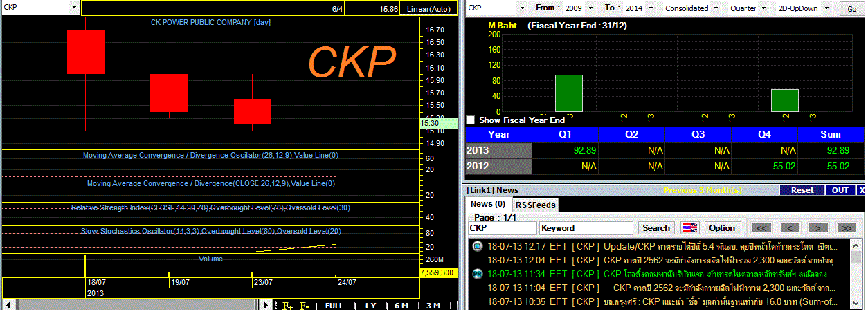The height and width of the screenshot is (316, 868).
Task: Click the F+ zoom-in chart icon
Action: [x=287, y=306]
